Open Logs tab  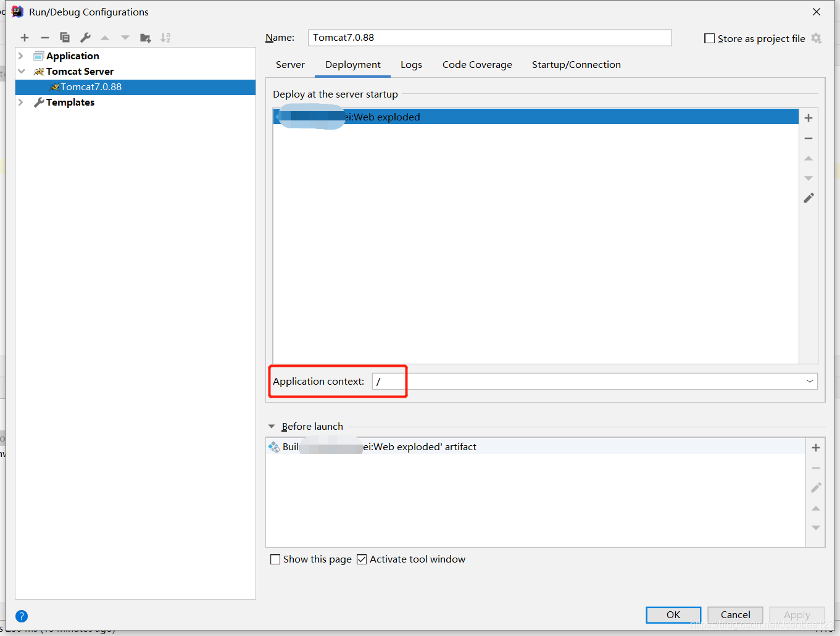tap(411, 65)
